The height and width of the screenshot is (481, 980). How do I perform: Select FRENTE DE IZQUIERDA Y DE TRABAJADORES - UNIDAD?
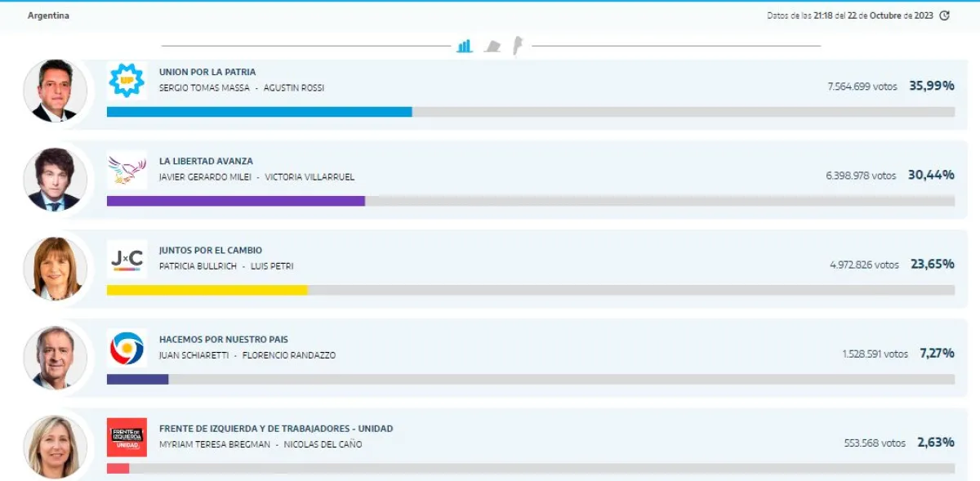click(x=276, y=428)
